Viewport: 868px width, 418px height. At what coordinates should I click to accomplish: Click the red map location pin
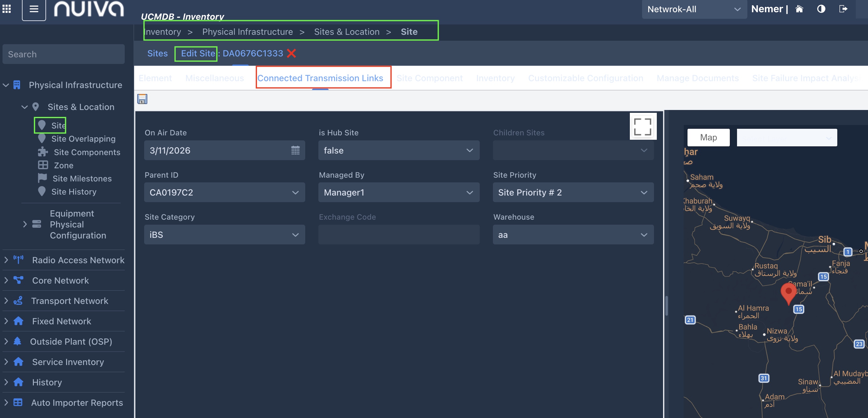pos(788,292)
